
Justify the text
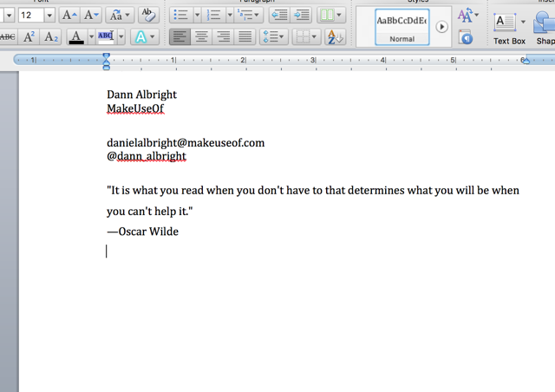pos(245,36)
